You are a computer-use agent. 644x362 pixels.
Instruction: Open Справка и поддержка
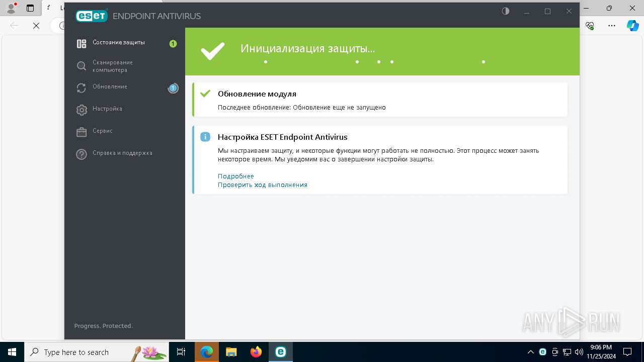(122, 153)
